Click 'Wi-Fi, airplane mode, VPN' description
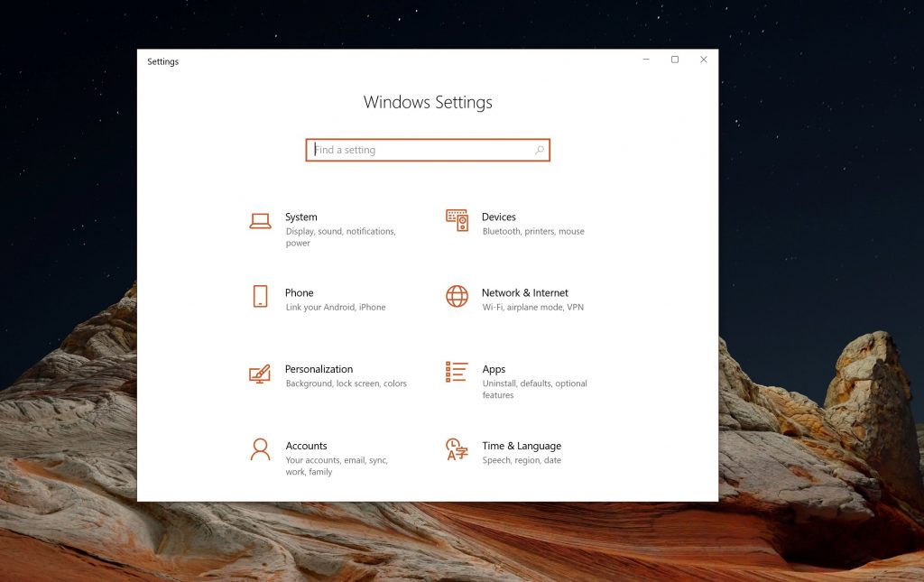The height and width of the screenshot is (582, 924). pyautogui.click(x=532, y=308)
